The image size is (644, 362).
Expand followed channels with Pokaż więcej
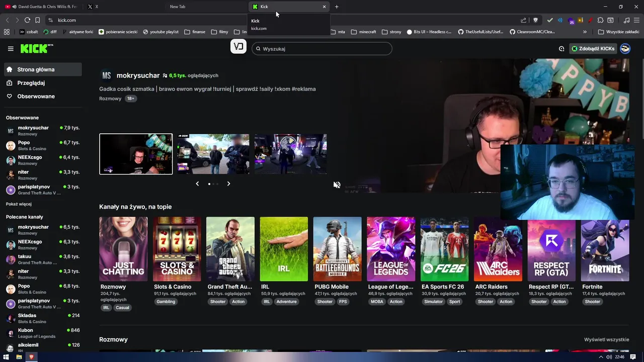coord(19,204)
